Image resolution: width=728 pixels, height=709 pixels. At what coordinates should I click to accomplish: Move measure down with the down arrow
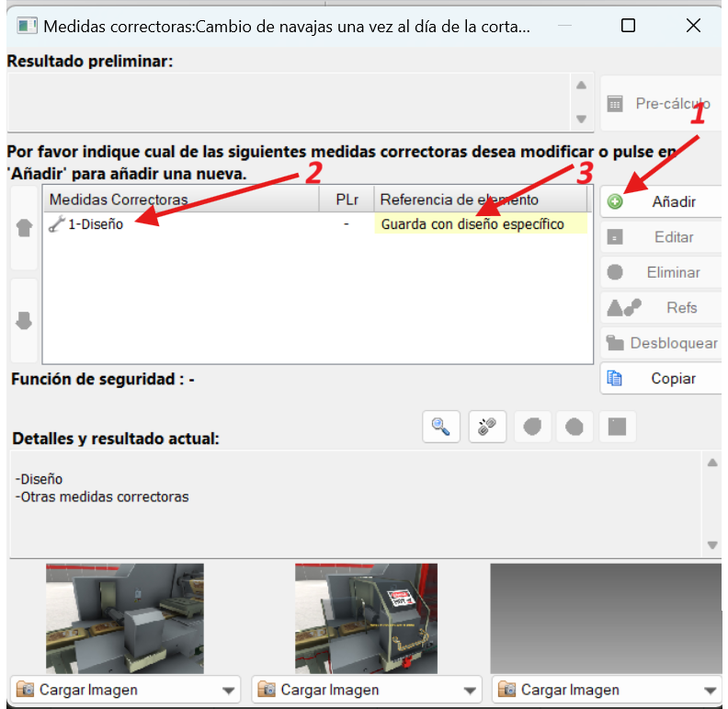pyautogui.click(x=24, y=321)
